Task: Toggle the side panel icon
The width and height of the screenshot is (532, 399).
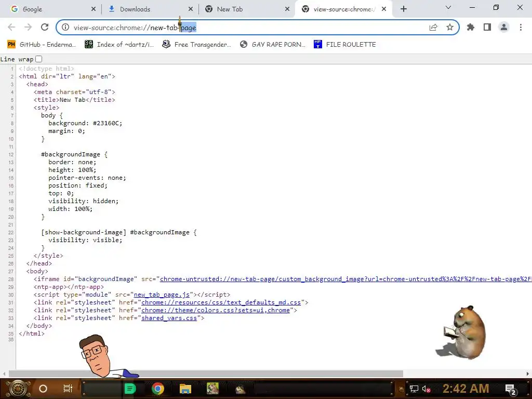Action: tap(487, 27)
